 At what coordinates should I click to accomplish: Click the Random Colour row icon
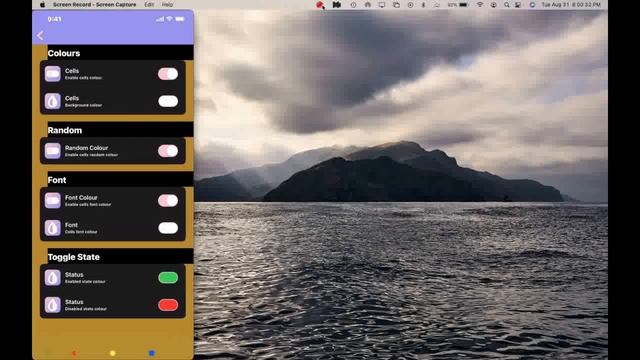point(53,151)
